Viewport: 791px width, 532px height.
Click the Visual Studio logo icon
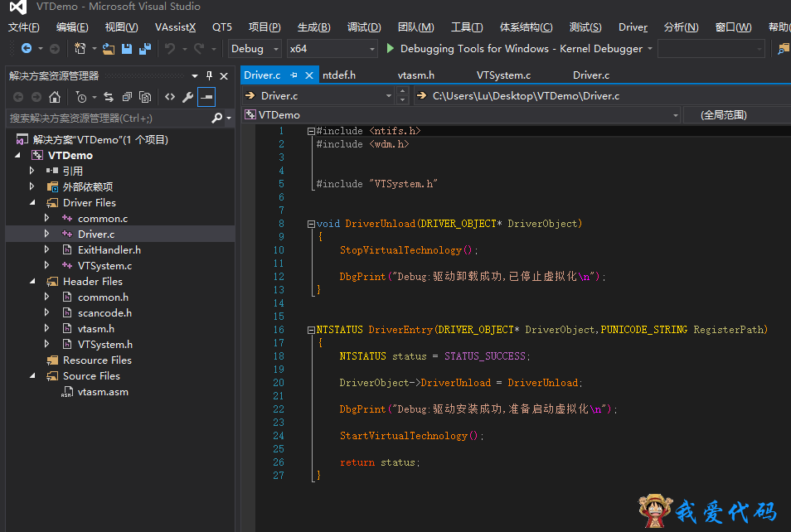pyautogui.click(x=18, y=7)
